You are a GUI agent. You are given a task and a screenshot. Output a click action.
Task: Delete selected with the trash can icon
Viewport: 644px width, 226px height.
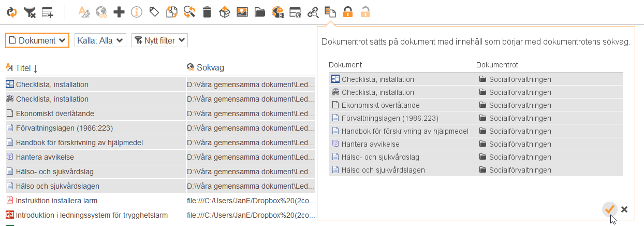[207, 12]
